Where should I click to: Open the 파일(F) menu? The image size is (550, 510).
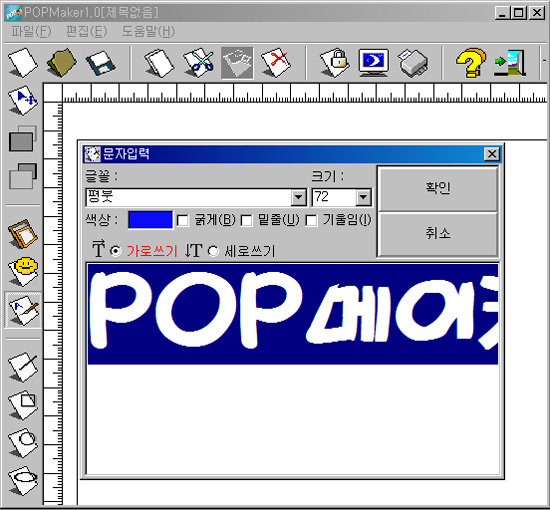coord(31,32)
